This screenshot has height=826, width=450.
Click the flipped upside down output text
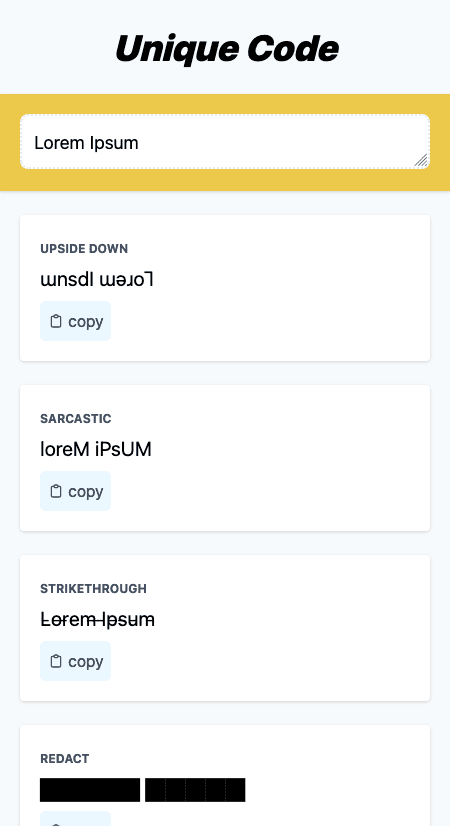click(97, 280)
